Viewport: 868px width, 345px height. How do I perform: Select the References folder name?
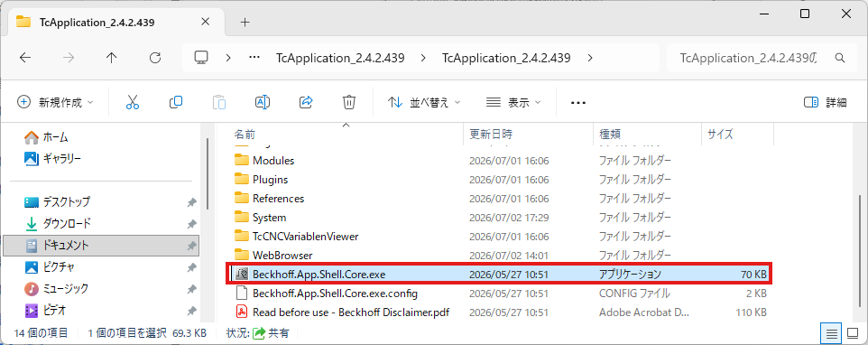(x=279, y=199)
